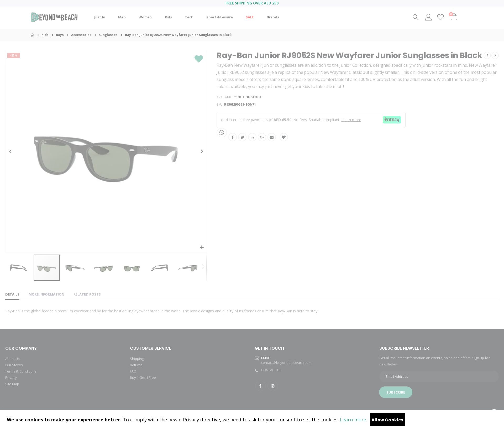504x429 pixels.
Task: Open Terms & Conditions footer link
Action: [21, 371]
